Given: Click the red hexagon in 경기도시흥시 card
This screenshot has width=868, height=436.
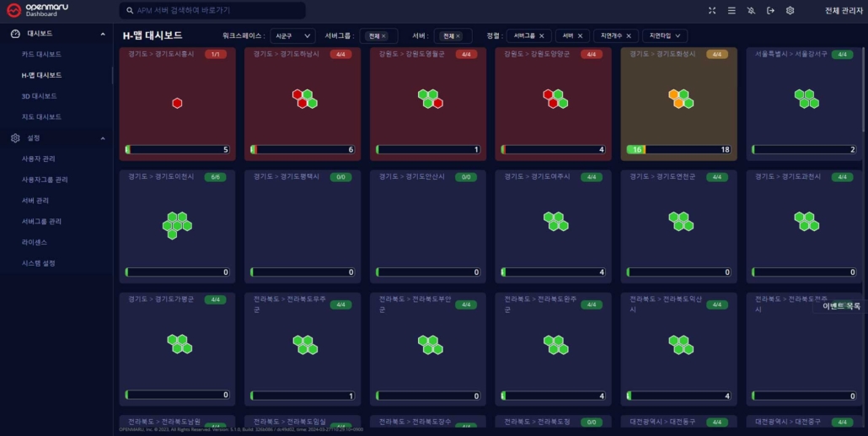Looking at the screenshot, I should tap(177, 103).
